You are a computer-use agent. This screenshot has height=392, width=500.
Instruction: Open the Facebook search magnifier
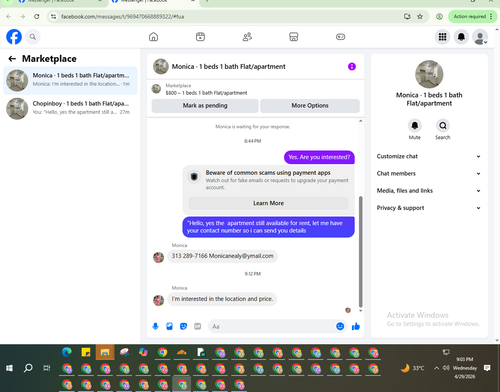[33, 37]
